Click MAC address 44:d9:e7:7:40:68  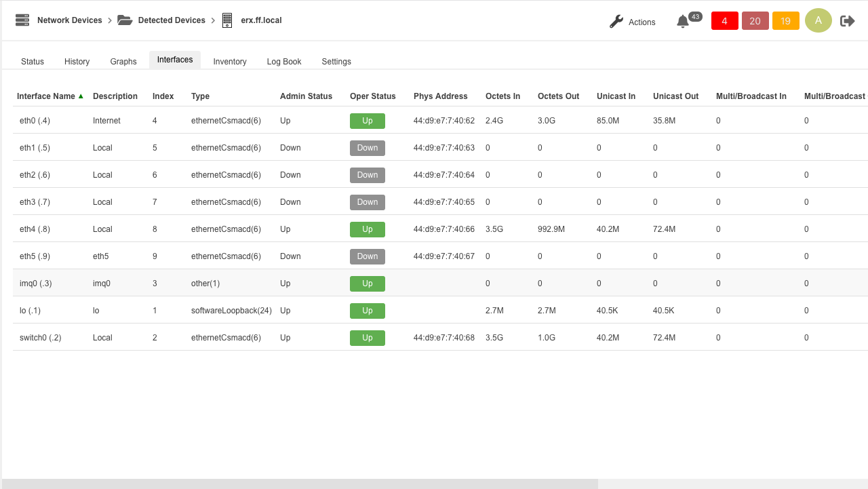(444, 338)
